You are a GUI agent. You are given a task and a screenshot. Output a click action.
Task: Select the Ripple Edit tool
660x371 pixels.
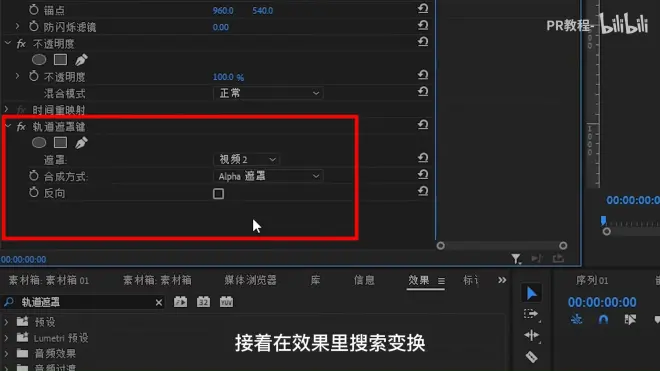tap(532, 336)
